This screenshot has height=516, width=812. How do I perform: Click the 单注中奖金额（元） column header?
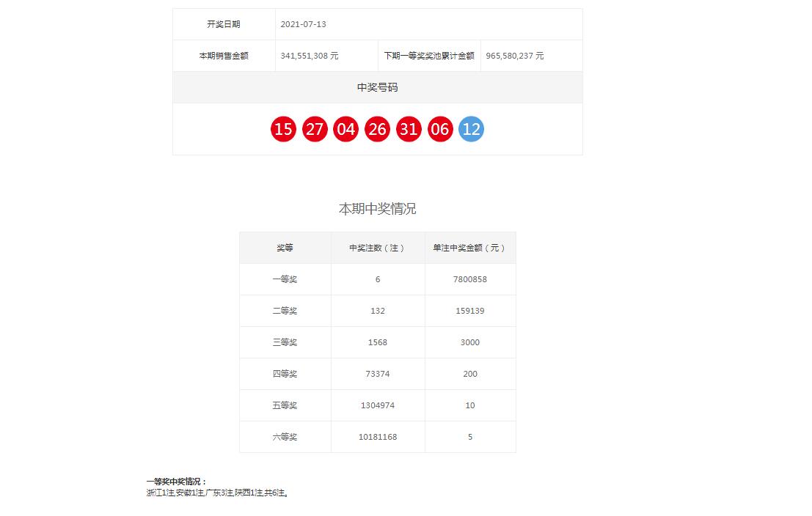click(x=470, y=248)
